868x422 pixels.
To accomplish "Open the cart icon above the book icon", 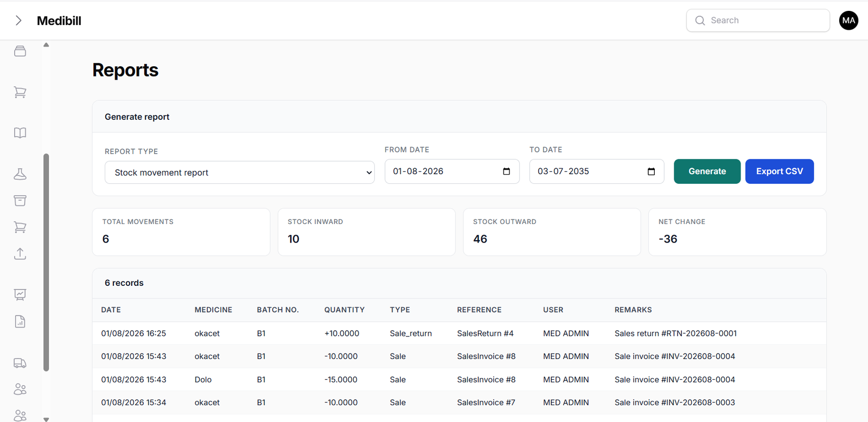I will [x=20, y=92].
